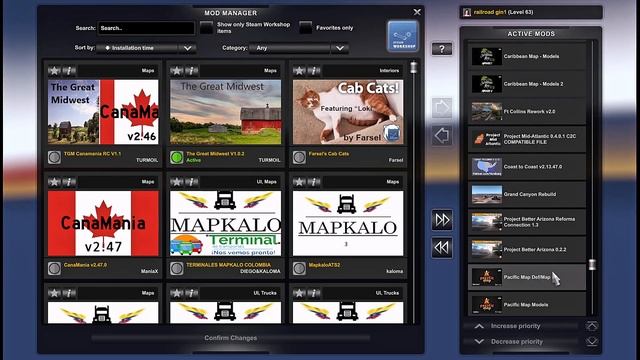
Task: Open the Steam Workshop button
Action: click(x=402, y=36)
